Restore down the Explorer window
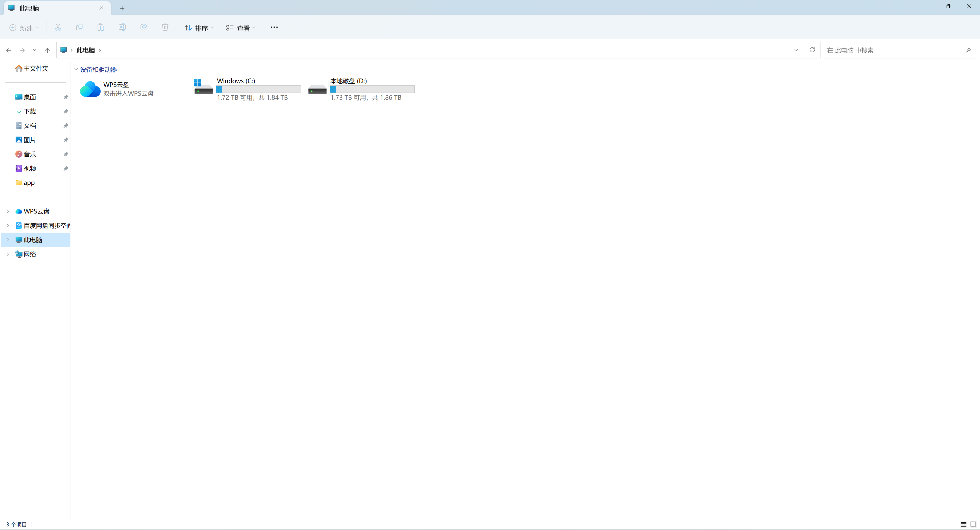Screen dimensions: 980x530 point(948,6)
